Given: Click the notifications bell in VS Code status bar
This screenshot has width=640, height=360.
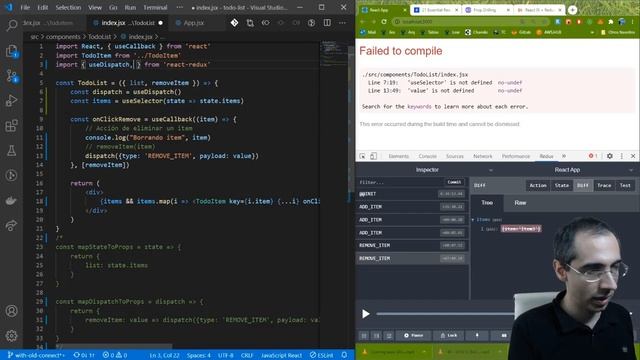Looking at the screenshot, I should (344, 355).
